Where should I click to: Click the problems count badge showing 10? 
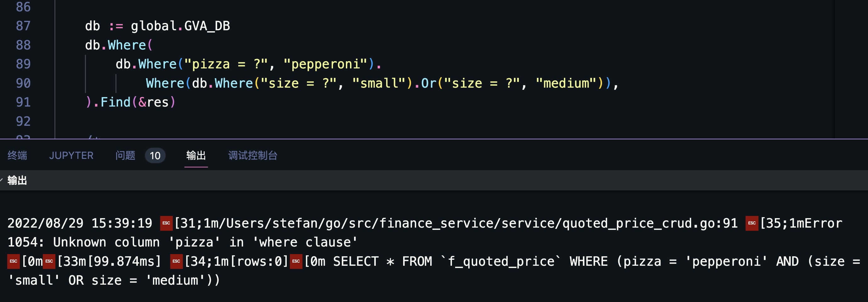pos(155,155)
